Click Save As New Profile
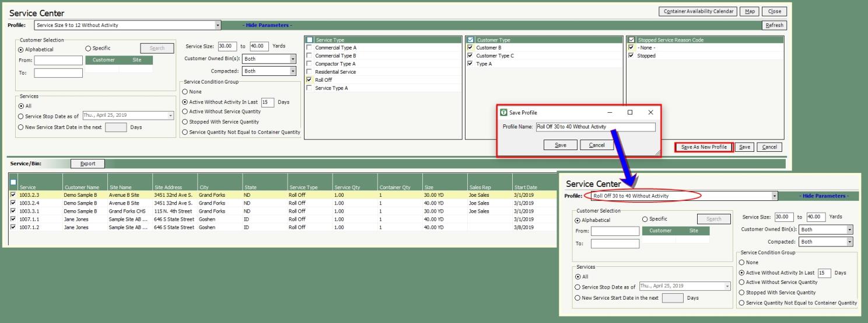The width and height of the screenshot is (868, 323). 703,147
